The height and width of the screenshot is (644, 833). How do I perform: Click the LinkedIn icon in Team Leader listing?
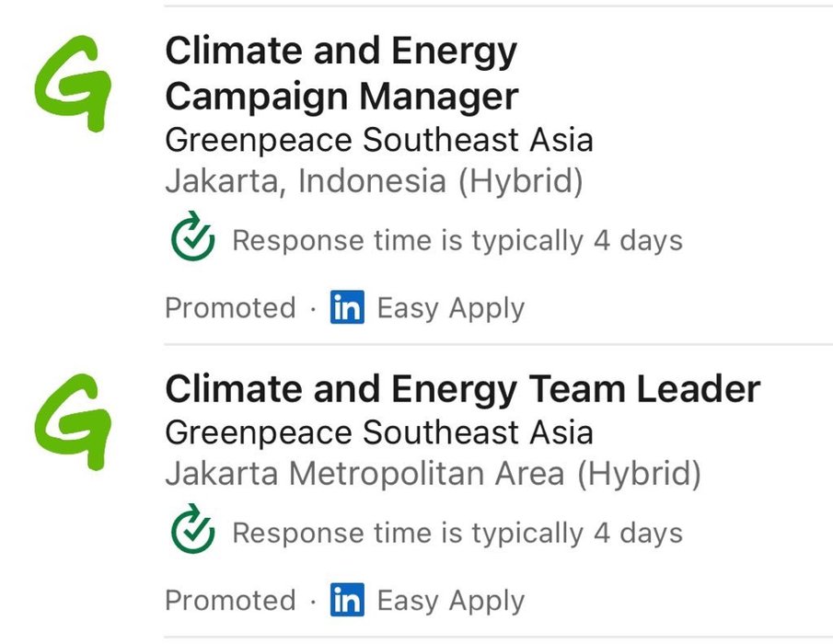tap(347, 600)
